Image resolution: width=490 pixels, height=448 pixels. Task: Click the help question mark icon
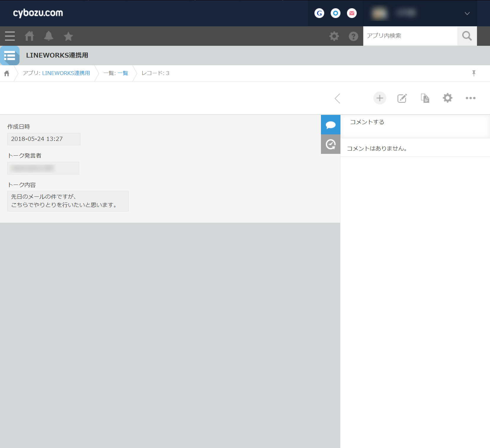[x=353, y=36]
